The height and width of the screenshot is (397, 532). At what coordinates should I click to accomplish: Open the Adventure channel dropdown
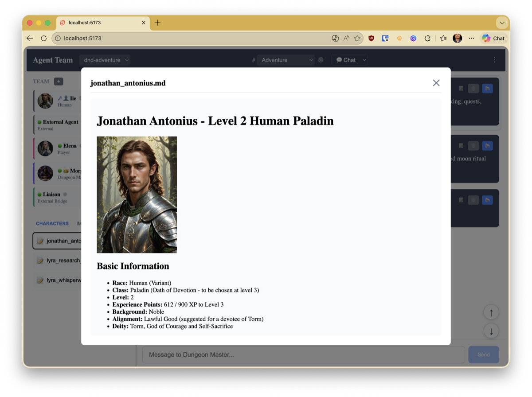[286, 60]
